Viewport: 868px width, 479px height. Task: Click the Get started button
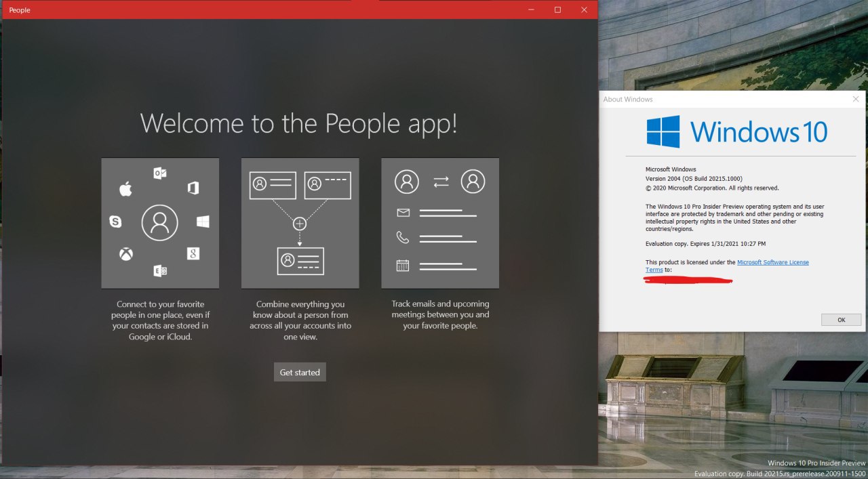click(x=300, y=372)
